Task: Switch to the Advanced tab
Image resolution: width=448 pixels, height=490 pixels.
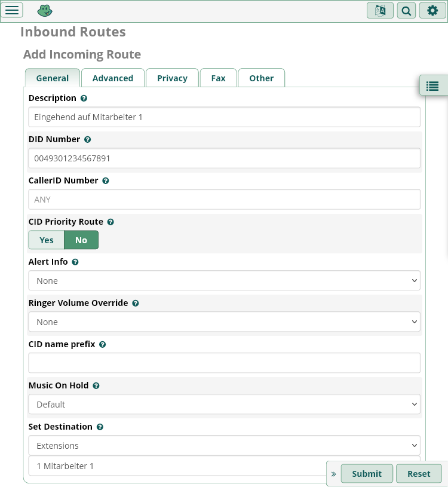Action: pyautogui.click(x=113, y=78)
